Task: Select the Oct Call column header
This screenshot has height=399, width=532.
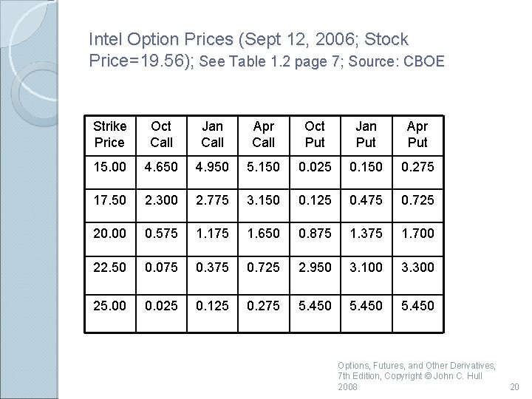Action: pos(162,136)
